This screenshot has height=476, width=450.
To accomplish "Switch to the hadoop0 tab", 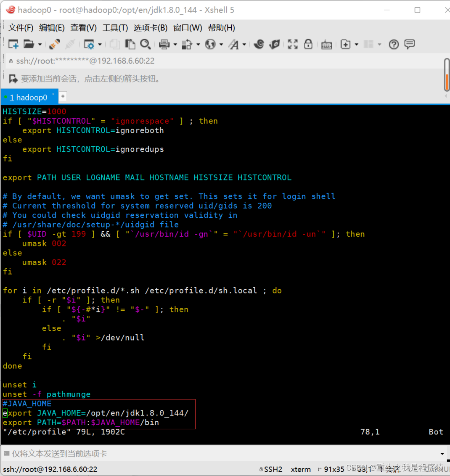I will [x=30, y=97].
